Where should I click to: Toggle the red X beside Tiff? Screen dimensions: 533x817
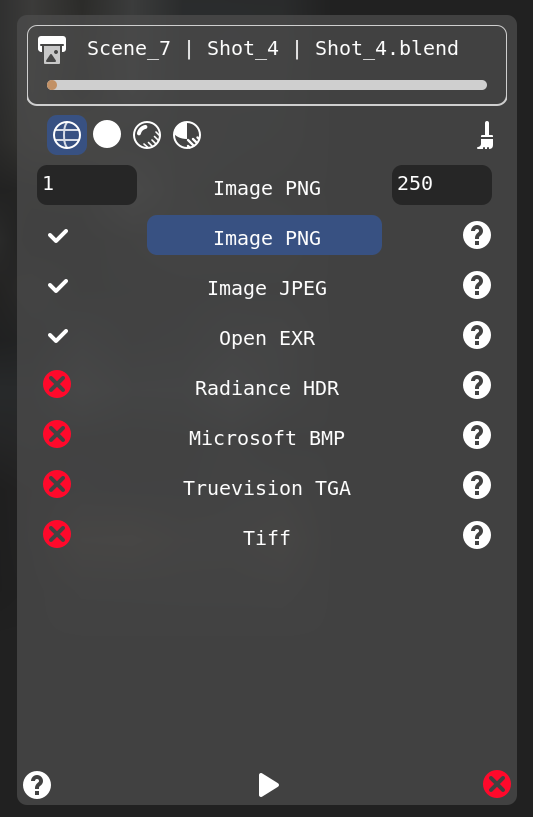point(57,534)
